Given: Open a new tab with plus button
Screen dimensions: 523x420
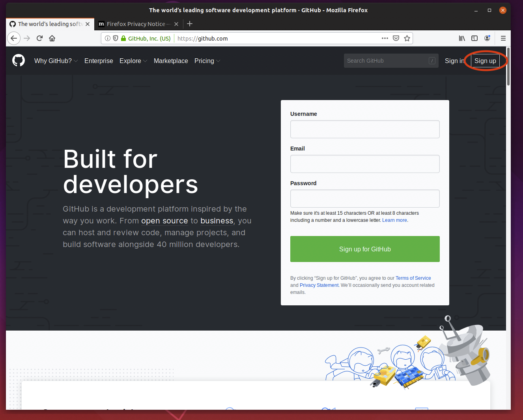Looking at the screenshot, I should tap(190, 24).
